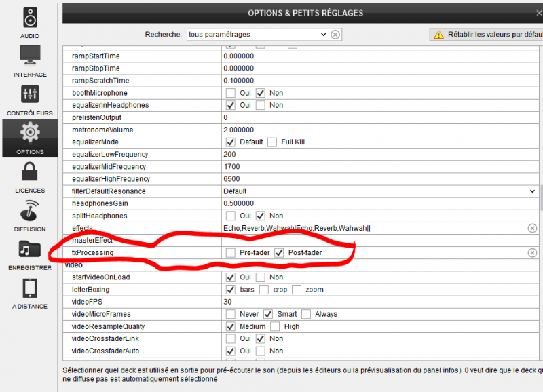The height and width of the screenshot is (392, 543).
Task: Switch to the CONTRÔLEURS tab label
Action: tap(30, 113)
